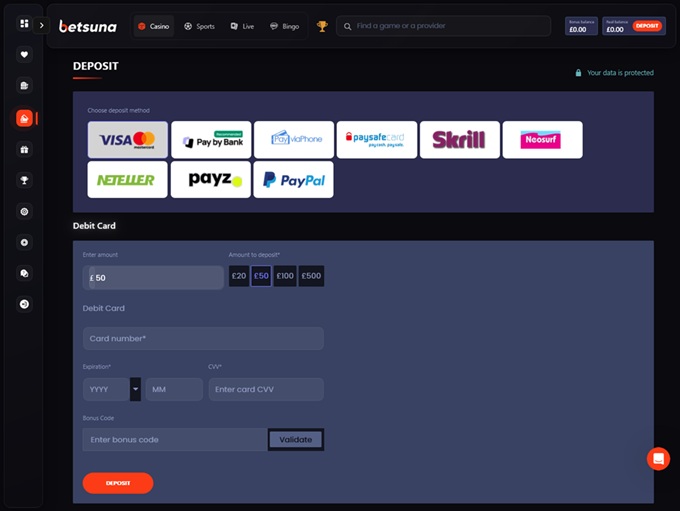This screenshot has height=511, width=680.
Task: Select the £500 preset amount
Action: tap(311, 276)
